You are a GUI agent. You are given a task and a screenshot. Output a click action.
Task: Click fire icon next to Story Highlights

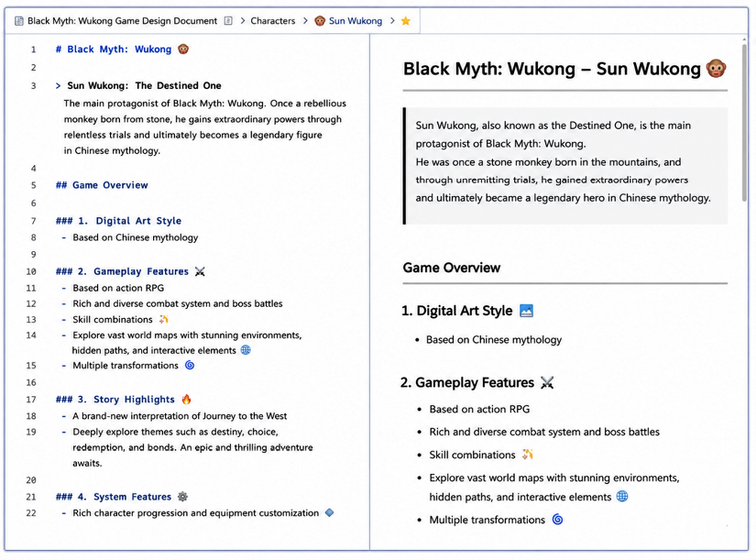coord(187,399)
